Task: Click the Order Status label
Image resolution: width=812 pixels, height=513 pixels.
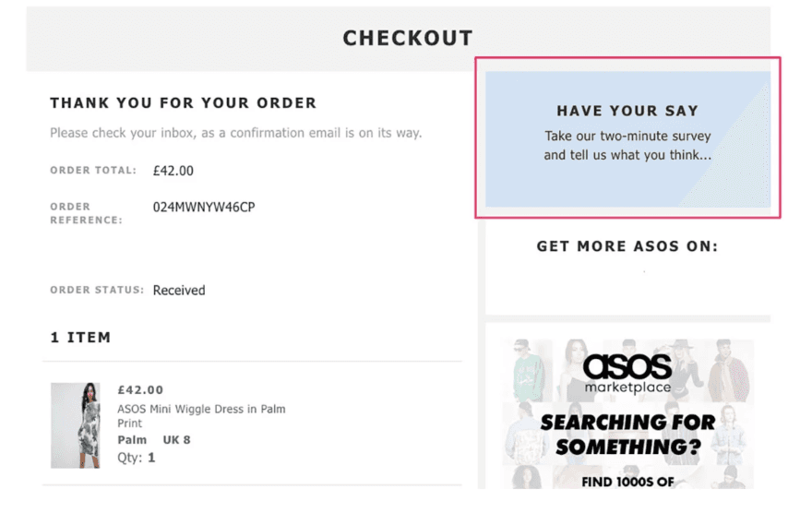Action: pyautogui.click(x=97, y=290)
